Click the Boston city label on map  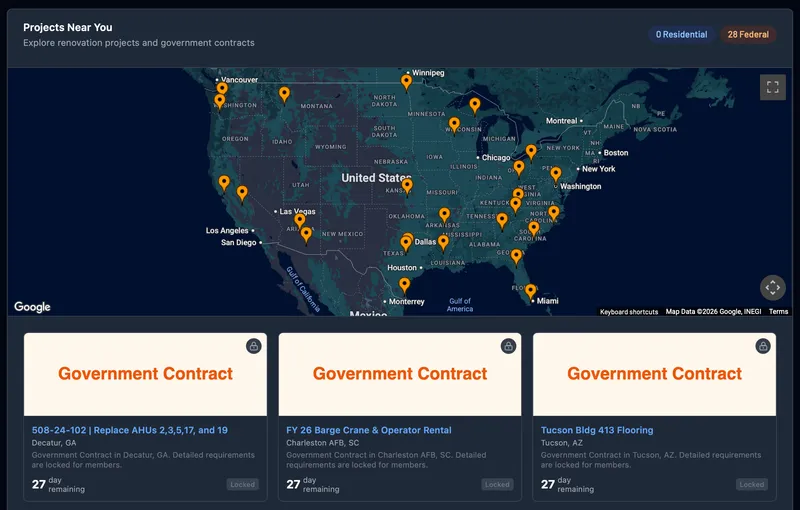(616, 152)
